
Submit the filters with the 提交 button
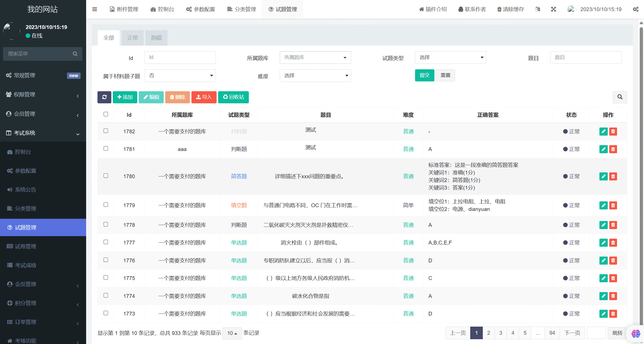(x=424, y=75)
